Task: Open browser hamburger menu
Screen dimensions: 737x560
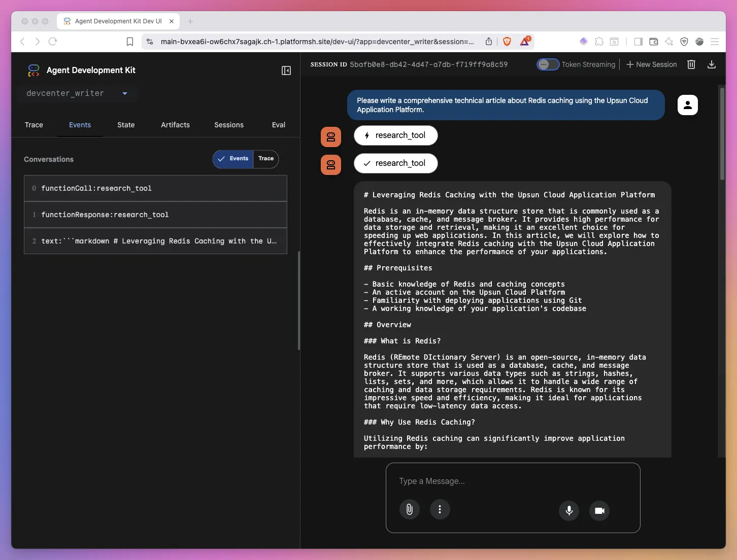Action: (x=715, y=42)
